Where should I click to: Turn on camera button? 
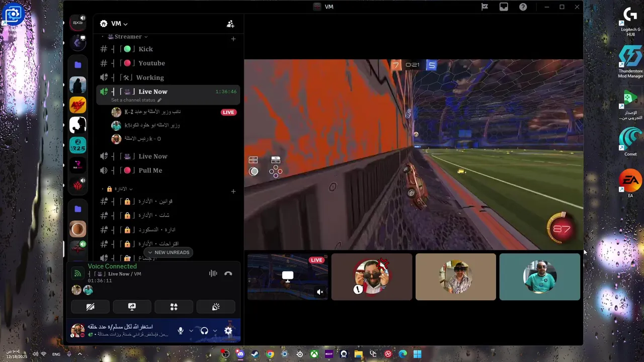click(90, 307)
